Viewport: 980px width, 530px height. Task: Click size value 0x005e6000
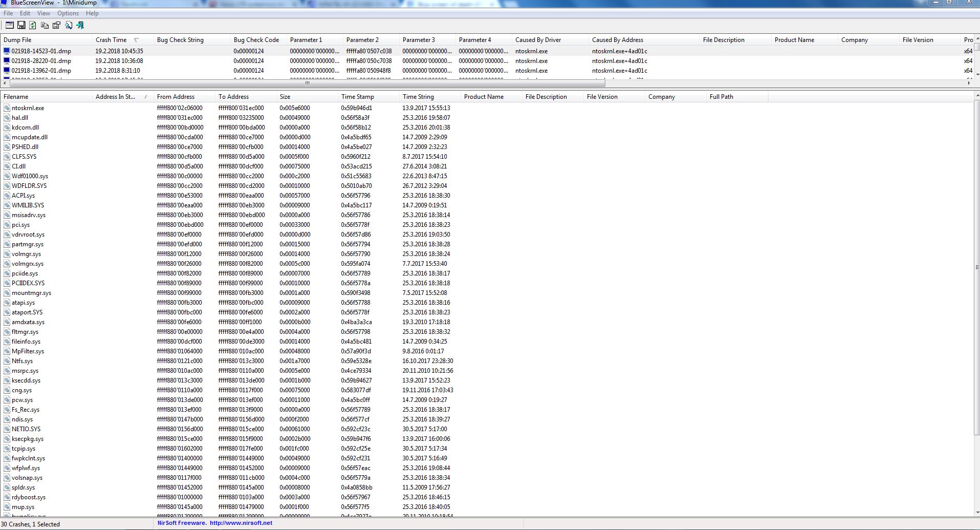295,108
